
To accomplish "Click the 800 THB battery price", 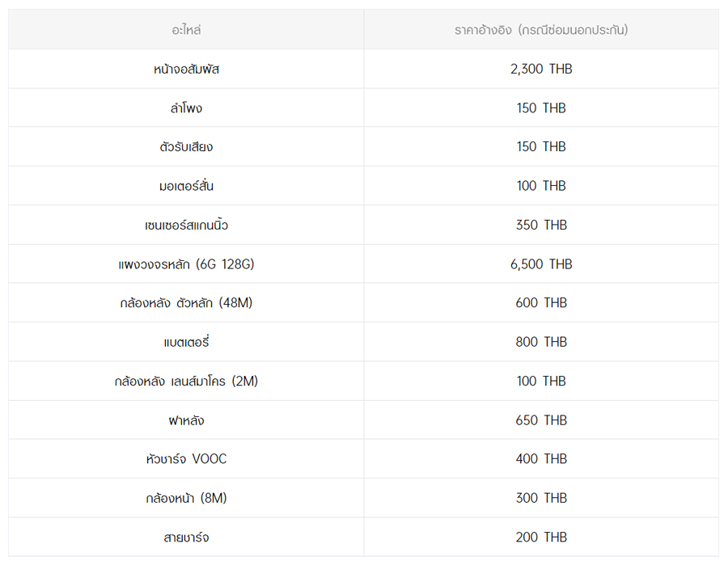I will pos(541,343).
